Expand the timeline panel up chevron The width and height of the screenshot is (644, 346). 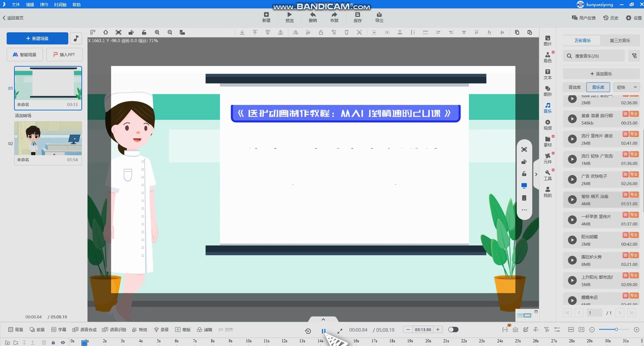pyautogui.click(x=323, y=319)
